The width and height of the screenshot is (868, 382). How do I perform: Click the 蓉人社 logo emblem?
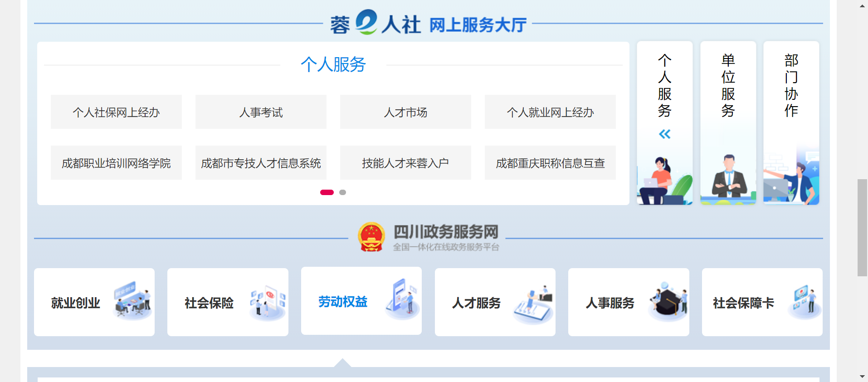coord(366,22)
